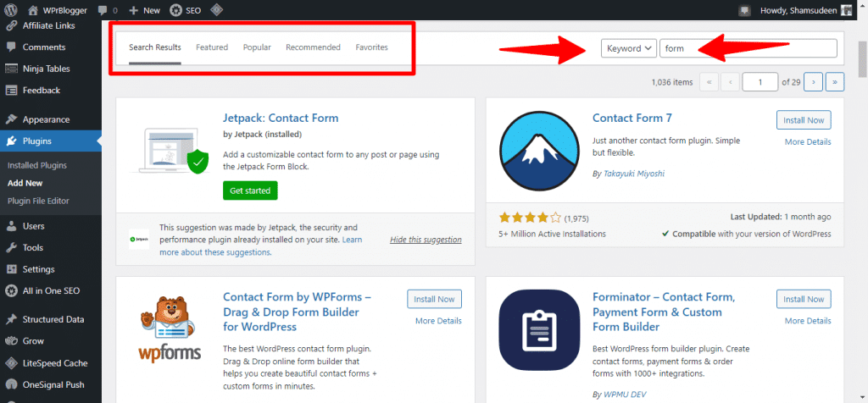Open the WordPress logo menu
Image resolution: width=868 pixels, height=403 pixels.
pos(10,10)
